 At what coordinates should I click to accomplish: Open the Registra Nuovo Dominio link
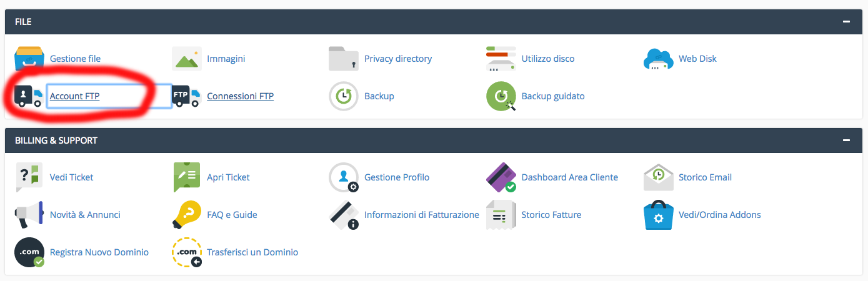click(99, 252)
